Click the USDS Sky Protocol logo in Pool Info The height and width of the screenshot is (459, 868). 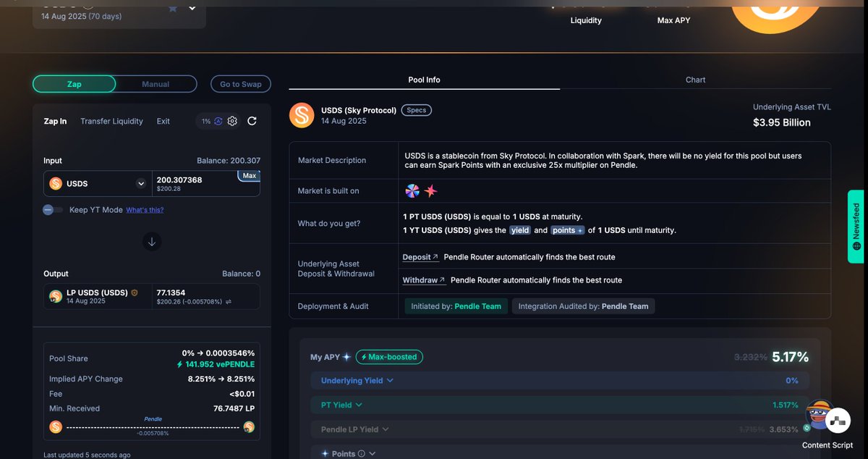coord(302,116)
